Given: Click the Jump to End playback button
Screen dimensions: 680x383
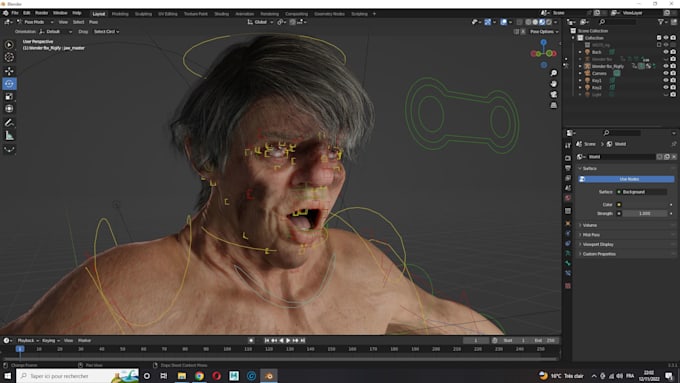Looking at the screenshot, I should pos(303,340).
